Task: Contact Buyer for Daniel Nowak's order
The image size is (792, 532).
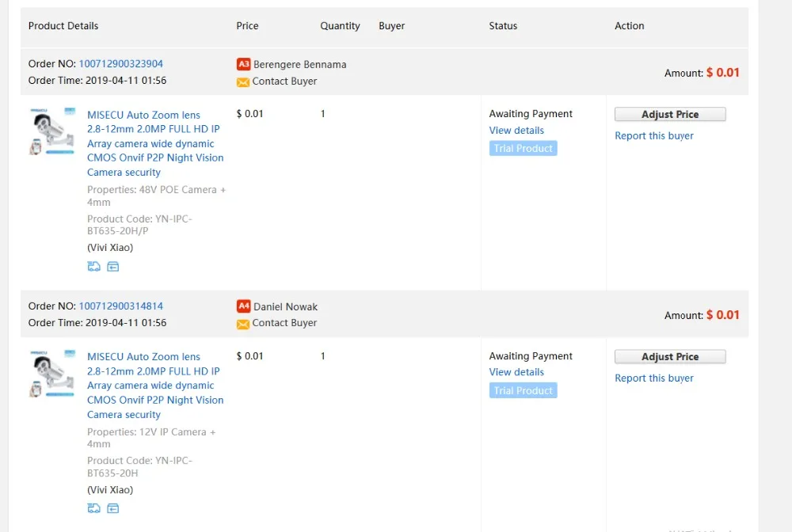Action: (284, 323)
